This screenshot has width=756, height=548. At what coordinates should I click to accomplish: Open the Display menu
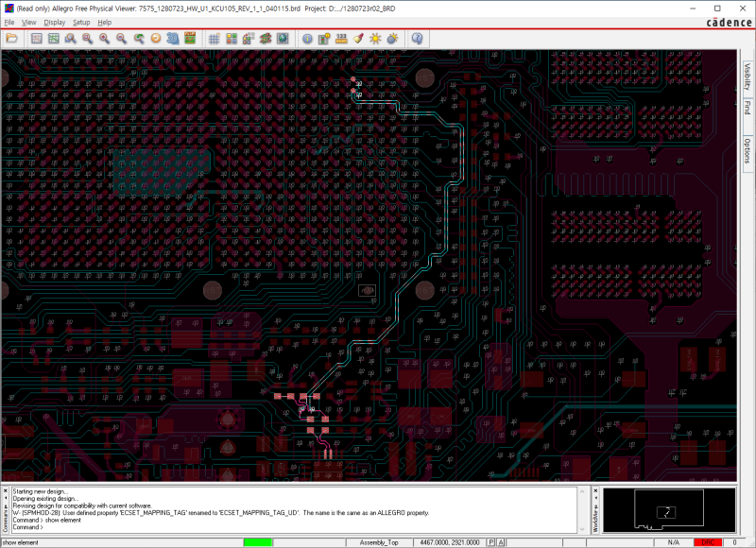tap(55, 22)
